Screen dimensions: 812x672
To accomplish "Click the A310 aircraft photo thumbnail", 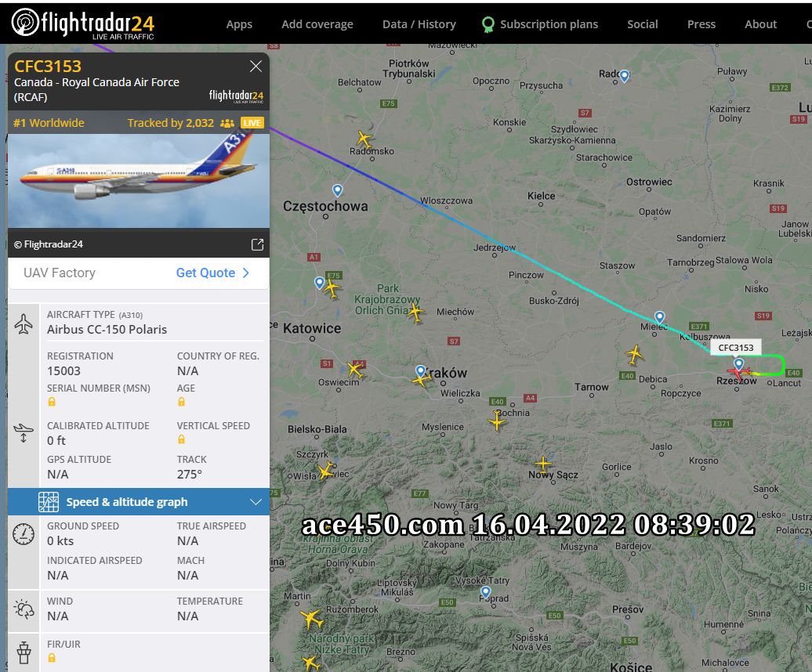I will (139, 181).
